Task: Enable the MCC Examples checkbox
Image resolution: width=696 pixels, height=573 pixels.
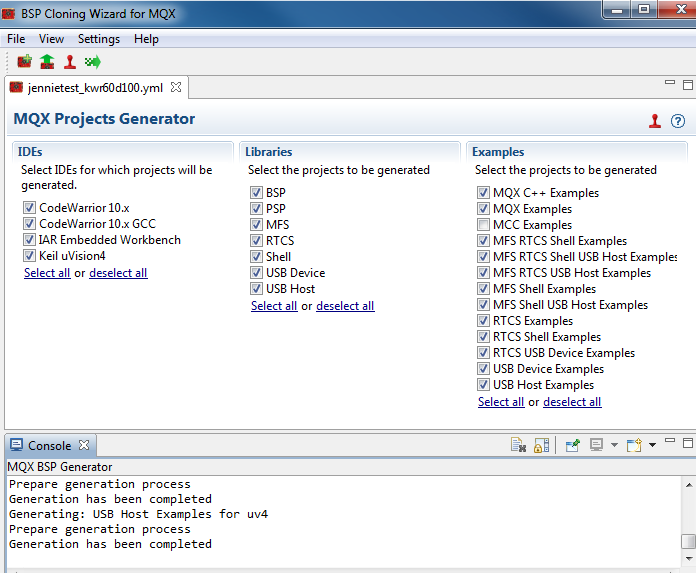Action: click(484, 225)
